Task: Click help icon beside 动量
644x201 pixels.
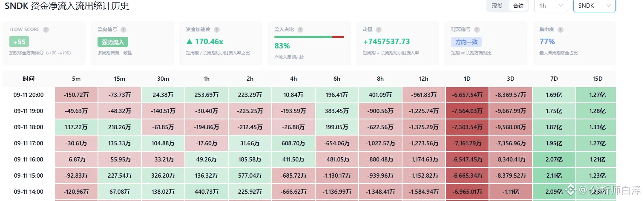Action: pos(379,30)
